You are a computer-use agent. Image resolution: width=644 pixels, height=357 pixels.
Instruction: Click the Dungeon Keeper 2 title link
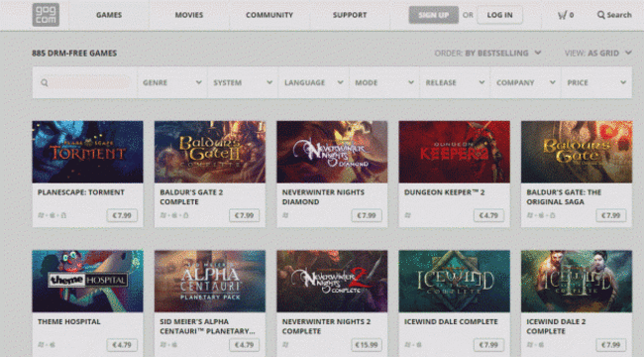pyautogui.click(x=445, y=192)
